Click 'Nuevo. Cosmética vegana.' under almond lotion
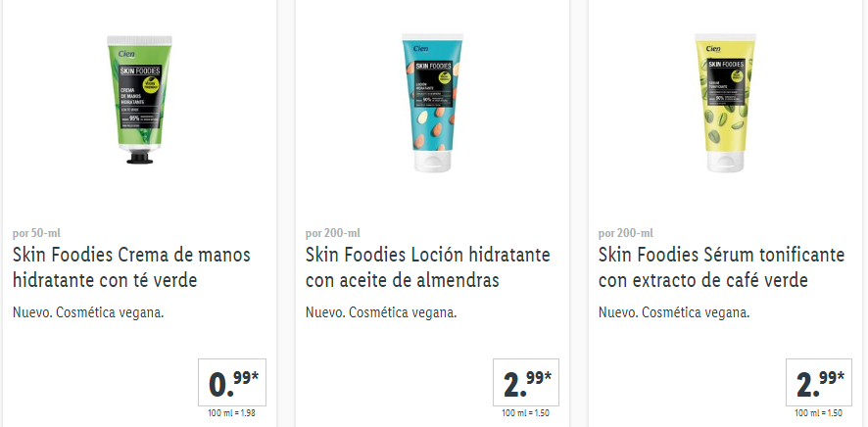The image size is (868, 427). pos(381,312)
